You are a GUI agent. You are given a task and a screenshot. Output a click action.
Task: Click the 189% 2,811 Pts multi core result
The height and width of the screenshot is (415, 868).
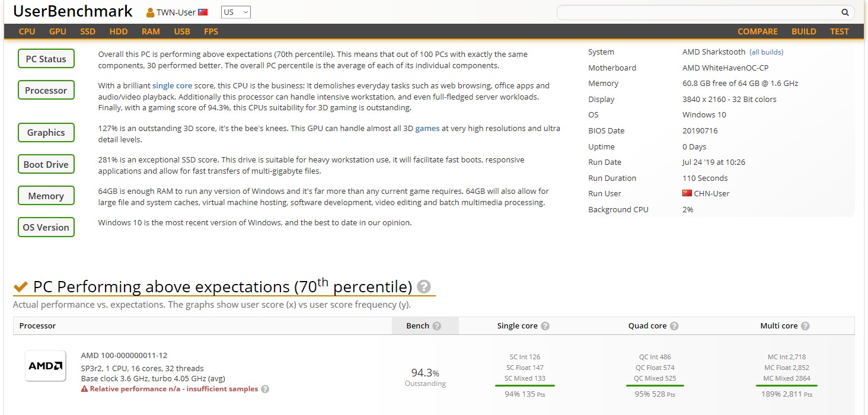(786, 394)
